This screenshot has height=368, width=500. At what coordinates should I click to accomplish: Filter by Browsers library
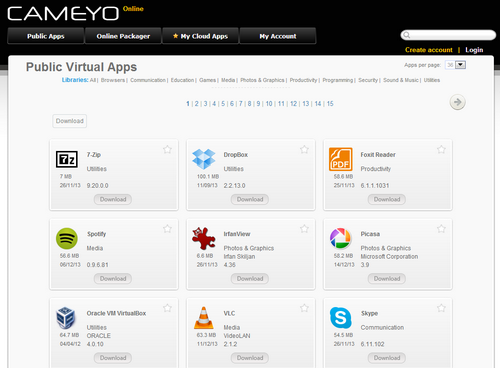(x=113, y=80)
